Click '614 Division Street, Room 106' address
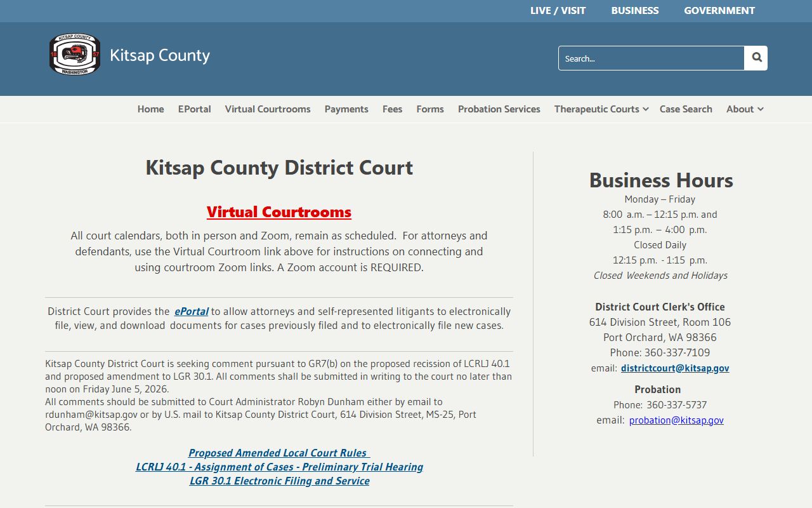This screenshot has height=508, width=812. (x=660, y=322)
